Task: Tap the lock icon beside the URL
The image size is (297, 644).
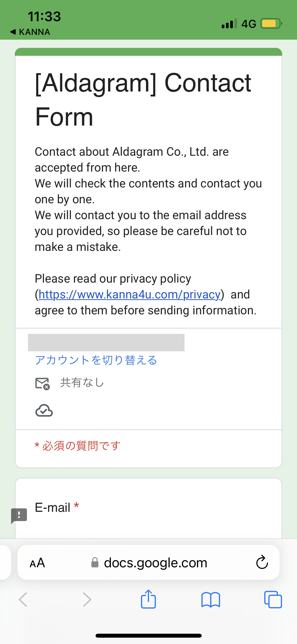Action: coord(95,563)
